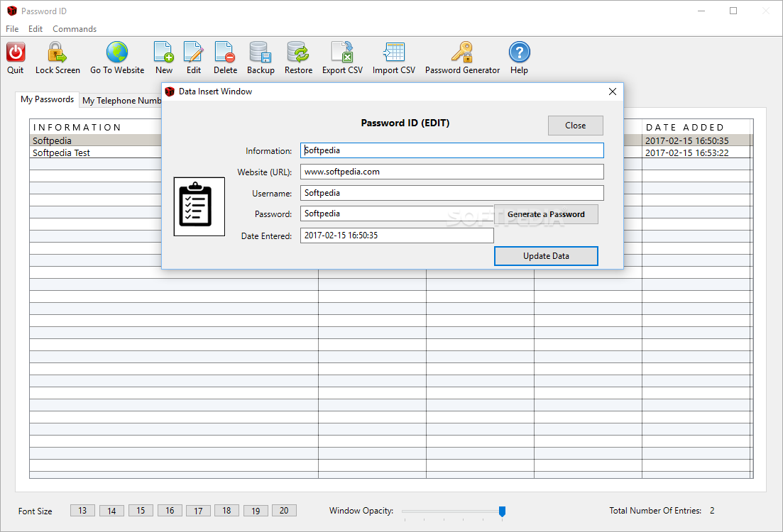Focus the Username input field

452,193
